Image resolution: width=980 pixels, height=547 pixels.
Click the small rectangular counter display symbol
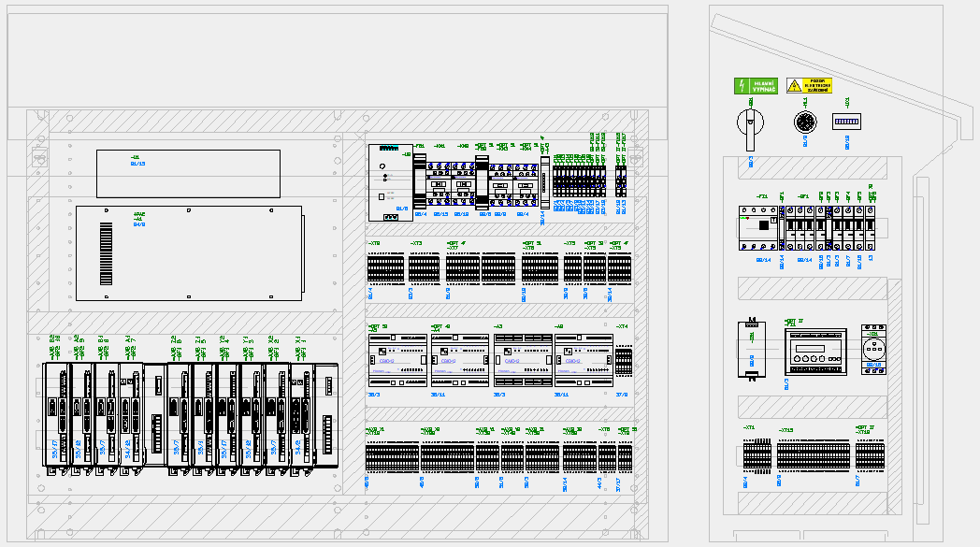[845, 122]
